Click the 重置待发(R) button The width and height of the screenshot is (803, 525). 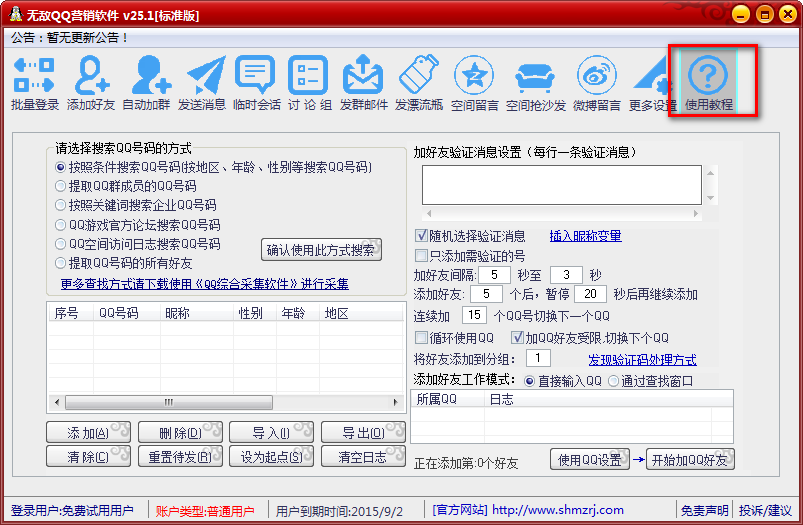(180, 456)
